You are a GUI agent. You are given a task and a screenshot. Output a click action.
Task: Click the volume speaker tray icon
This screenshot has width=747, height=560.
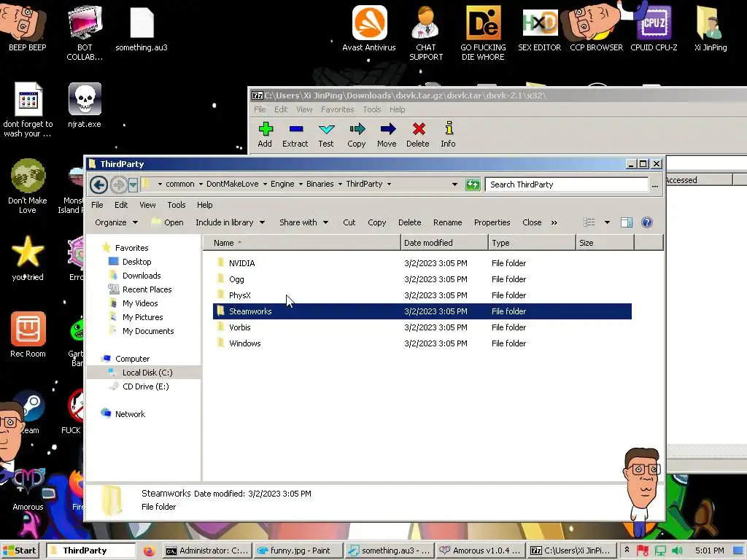[x=678, y=551]
